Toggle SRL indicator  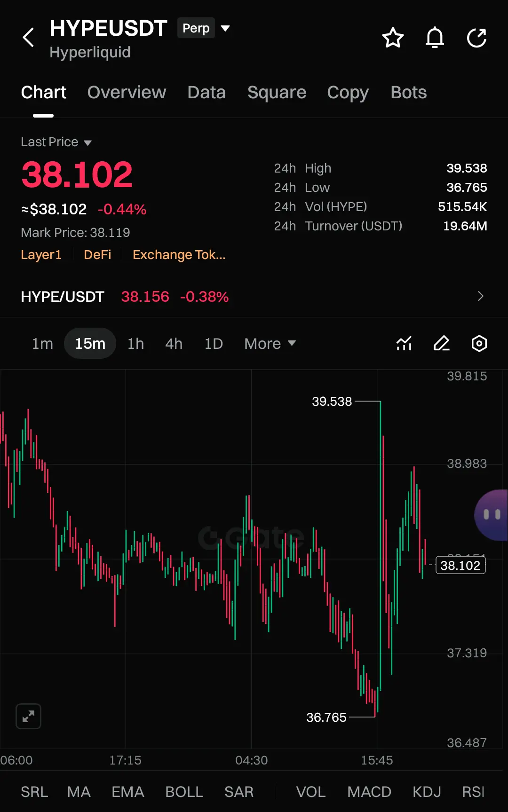[34, 792]
